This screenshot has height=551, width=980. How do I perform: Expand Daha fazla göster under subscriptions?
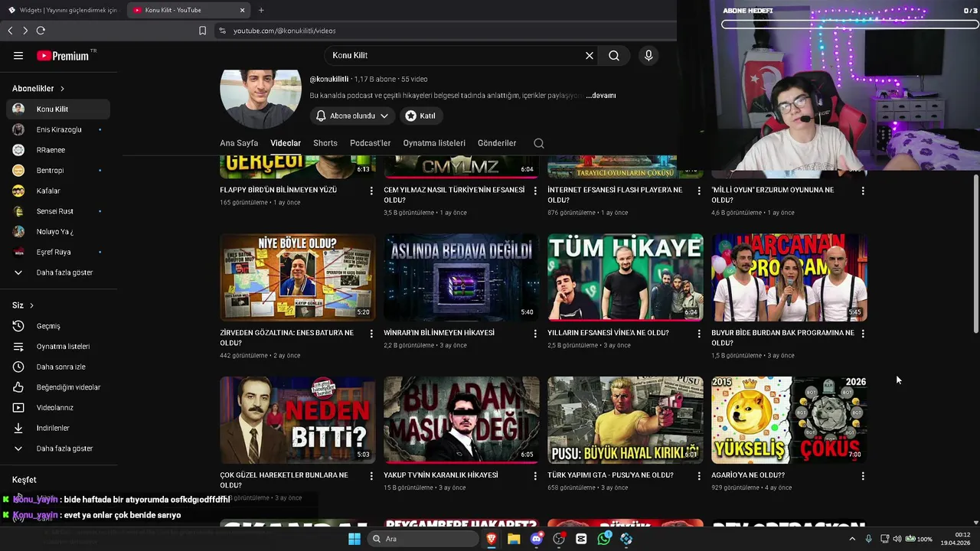pyautogui.click(x=58, y=272)
